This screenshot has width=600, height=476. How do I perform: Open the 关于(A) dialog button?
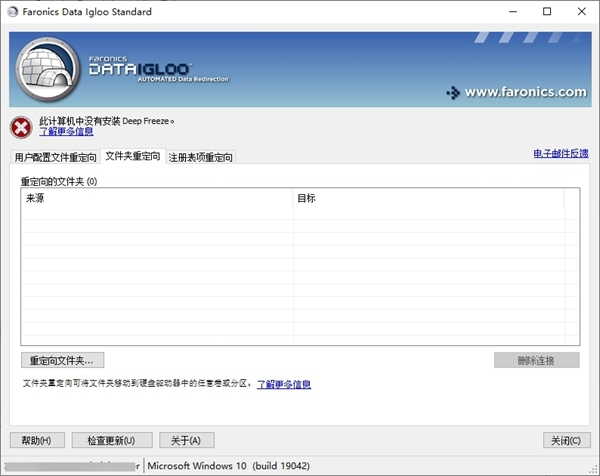[x=186, y=440]
